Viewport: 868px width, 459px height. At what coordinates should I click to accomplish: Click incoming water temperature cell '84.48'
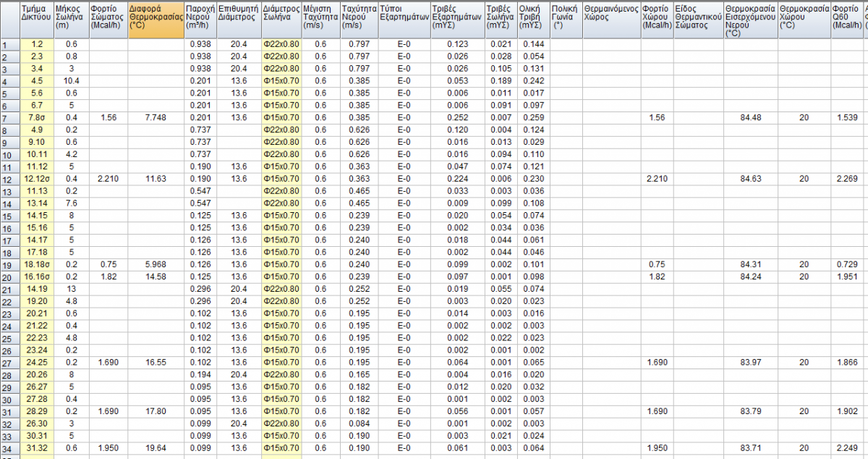[x=750, y=118]
